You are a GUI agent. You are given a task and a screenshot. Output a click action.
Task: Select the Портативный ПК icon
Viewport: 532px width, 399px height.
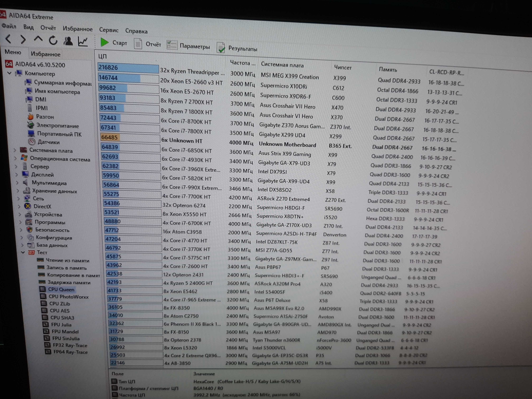[31, 134]
